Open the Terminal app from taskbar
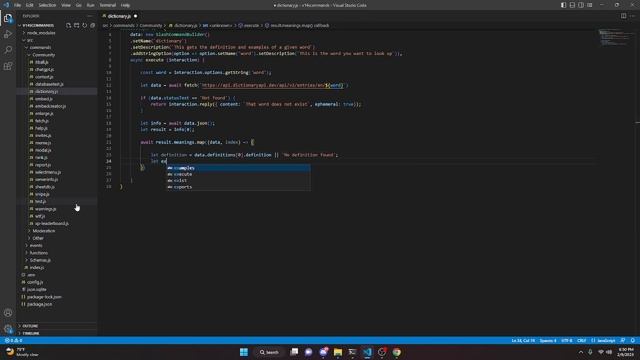Image resolution: width=640 pixels, height=360 pixels. [x=352, y=352]
